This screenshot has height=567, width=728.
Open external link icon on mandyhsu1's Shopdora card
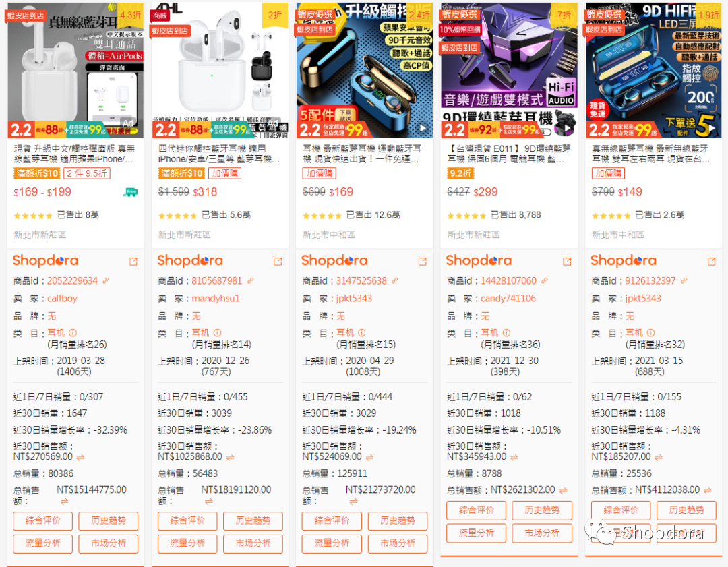[278, 262]
